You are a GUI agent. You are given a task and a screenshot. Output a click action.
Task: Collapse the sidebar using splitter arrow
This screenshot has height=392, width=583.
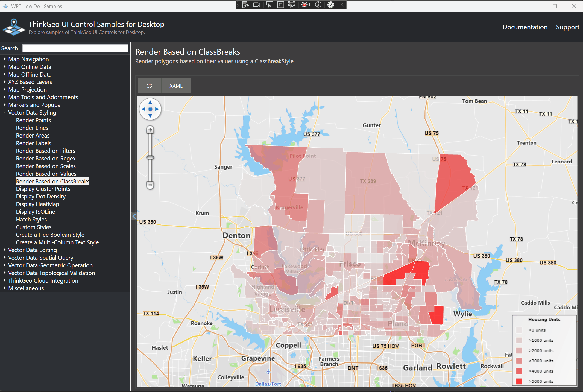click(x=134, y=216)
